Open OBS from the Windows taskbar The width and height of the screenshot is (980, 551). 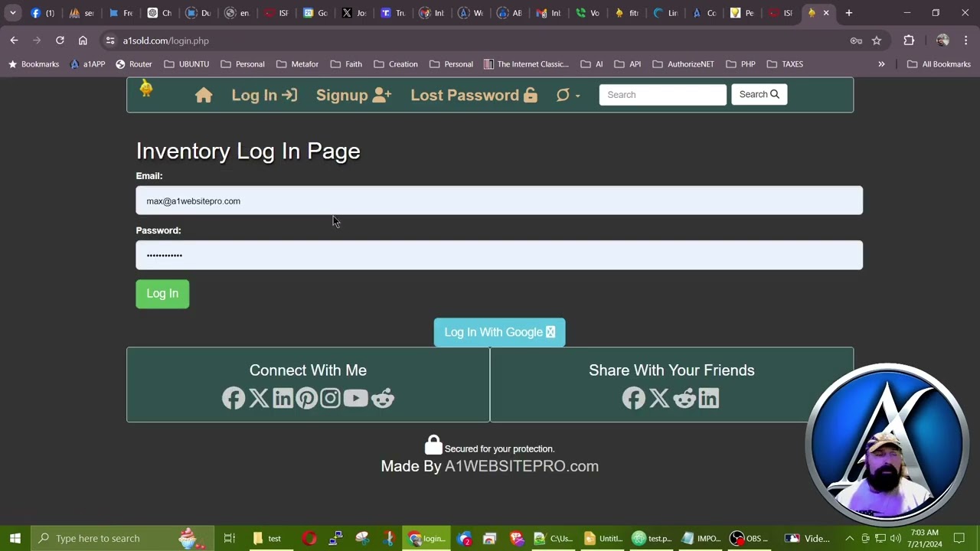pyautogui.click(x=749, y=539)
